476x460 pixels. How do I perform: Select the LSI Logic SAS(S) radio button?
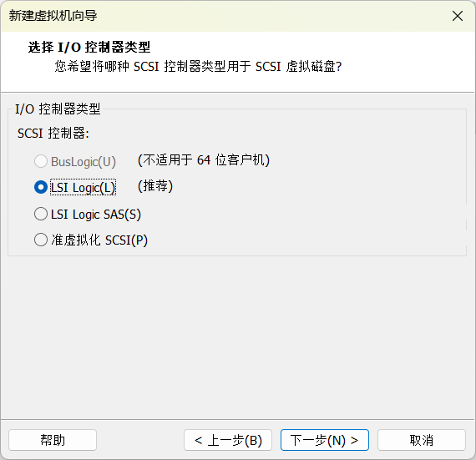(x=41, y=214)
